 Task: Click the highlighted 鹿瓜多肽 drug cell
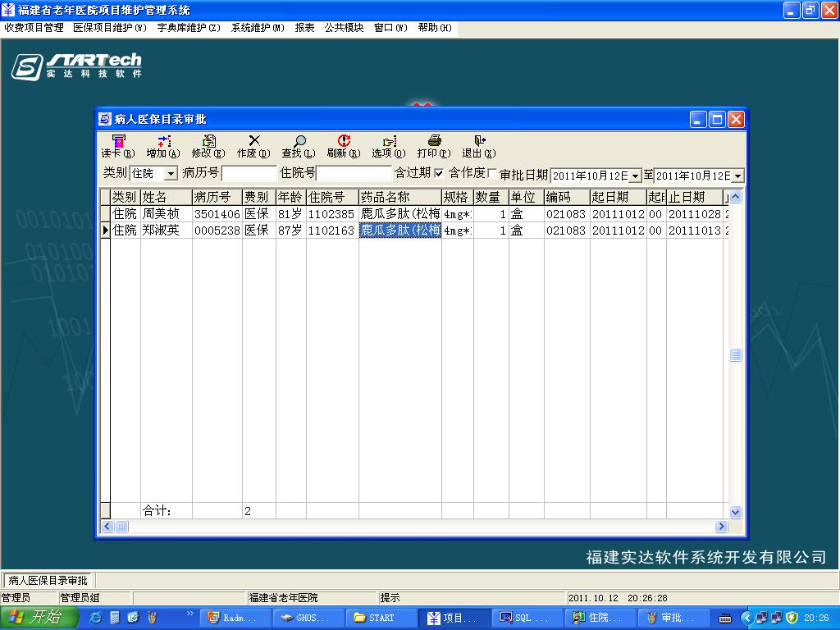399,230
